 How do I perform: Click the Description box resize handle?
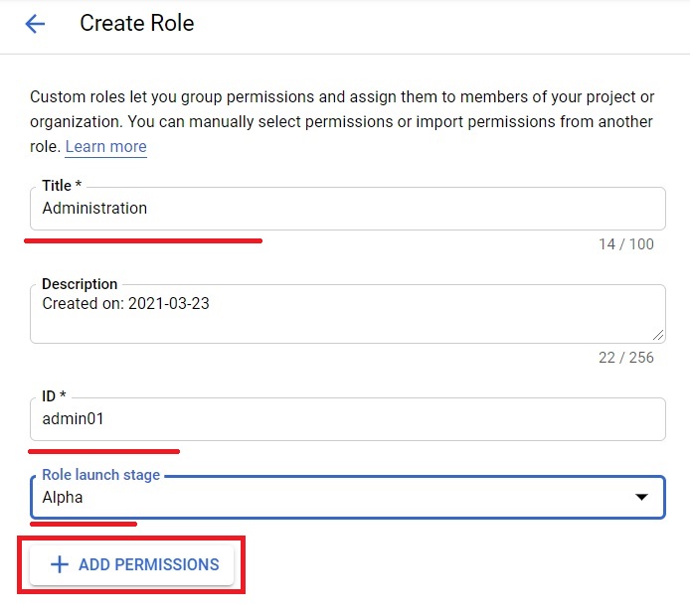tap(658, 335)
